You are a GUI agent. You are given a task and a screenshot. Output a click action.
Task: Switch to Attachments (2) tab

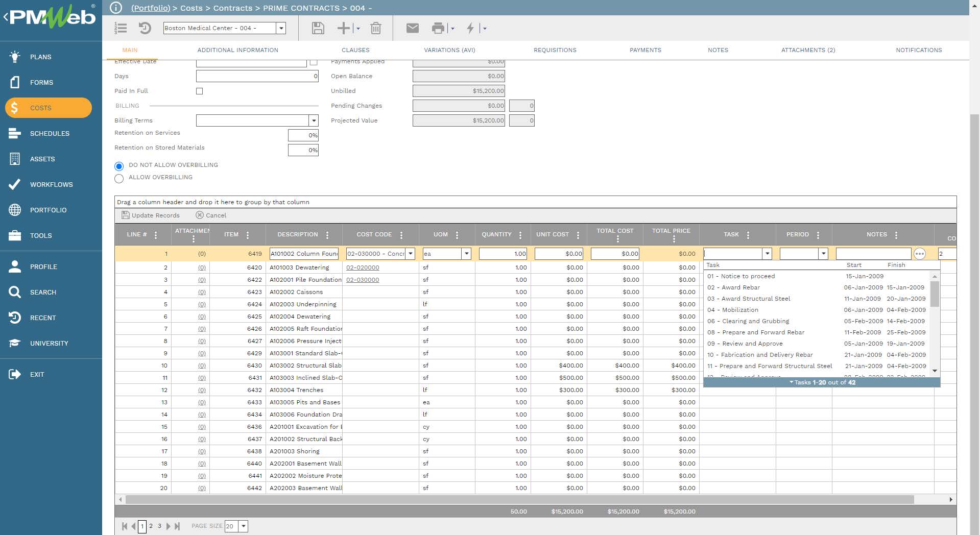[808, 50]
